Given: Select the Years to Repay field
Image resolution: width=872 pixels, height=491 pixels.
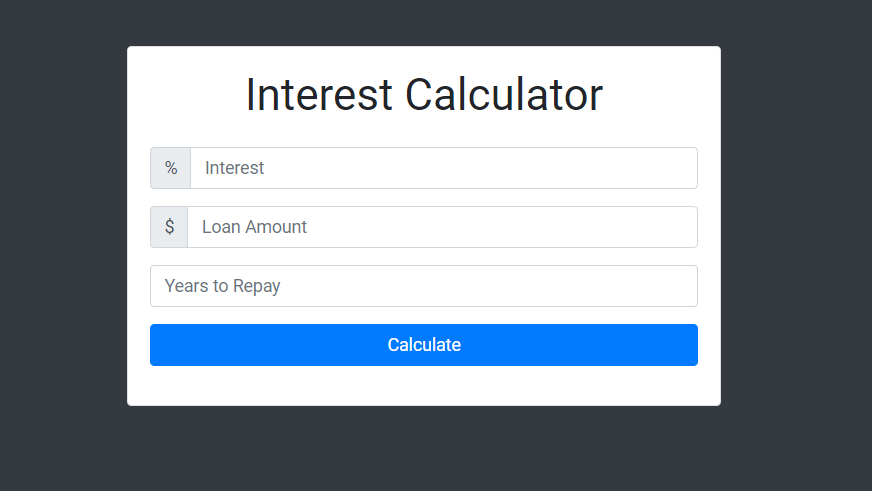Looking at the screenshot, I should (423, 286).
